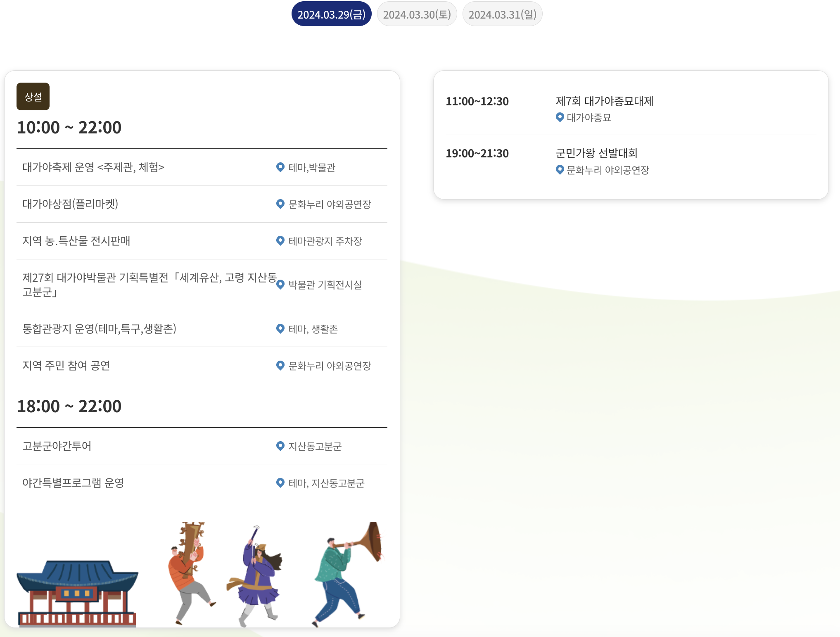Click location pin beside 지산동고분군

click(x=280, y=446)
